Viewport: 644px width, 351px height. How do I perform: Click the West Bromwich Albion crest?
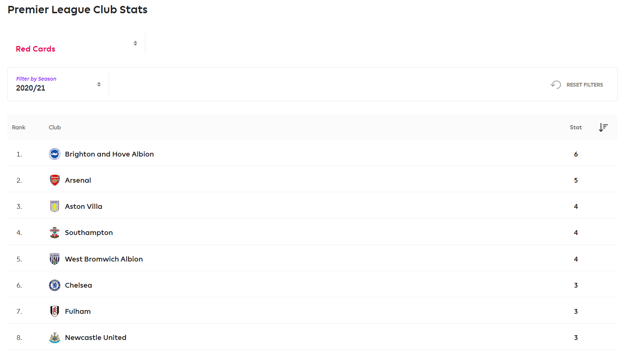54,259
